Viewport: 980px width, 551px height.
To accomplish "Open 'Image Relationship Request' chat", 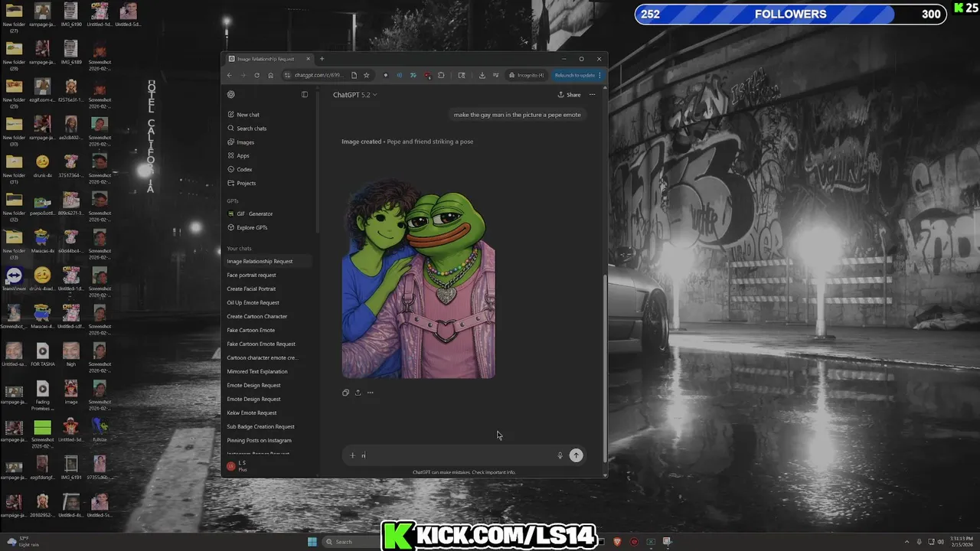I will click(269, 261).
